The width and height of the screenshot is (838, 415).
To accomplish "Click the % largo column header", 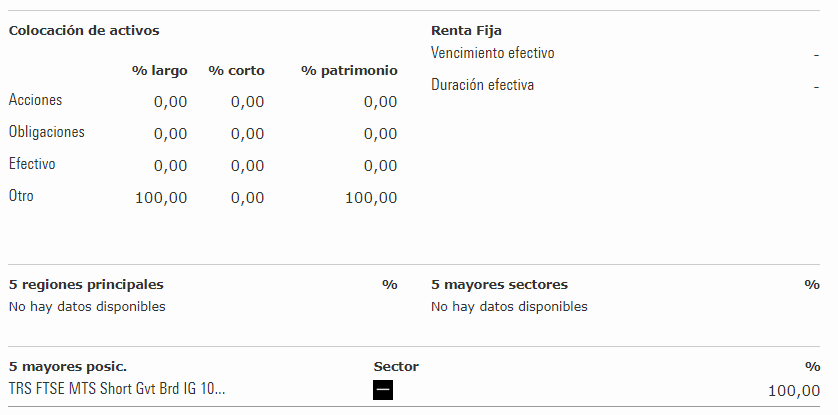I will [x=159, y=71].
